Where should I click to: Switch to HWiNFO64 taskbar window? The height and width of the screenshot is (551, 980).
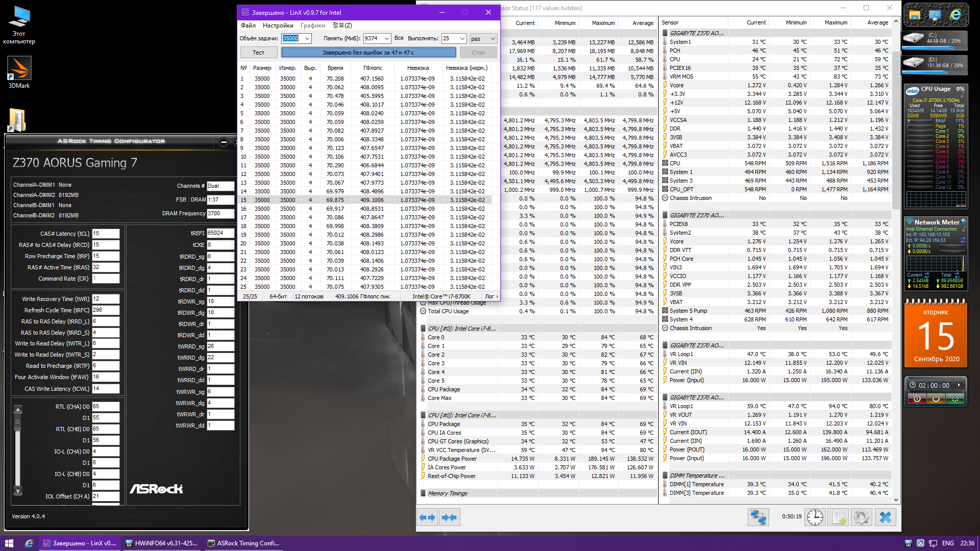pos(161,543)
